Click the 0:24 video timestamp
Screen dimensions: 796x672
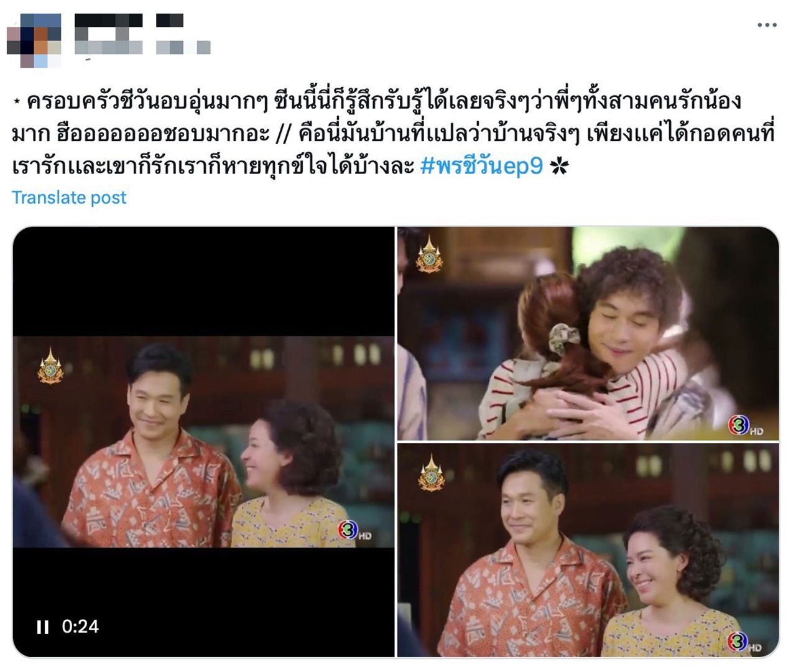[x=80, y=627]
